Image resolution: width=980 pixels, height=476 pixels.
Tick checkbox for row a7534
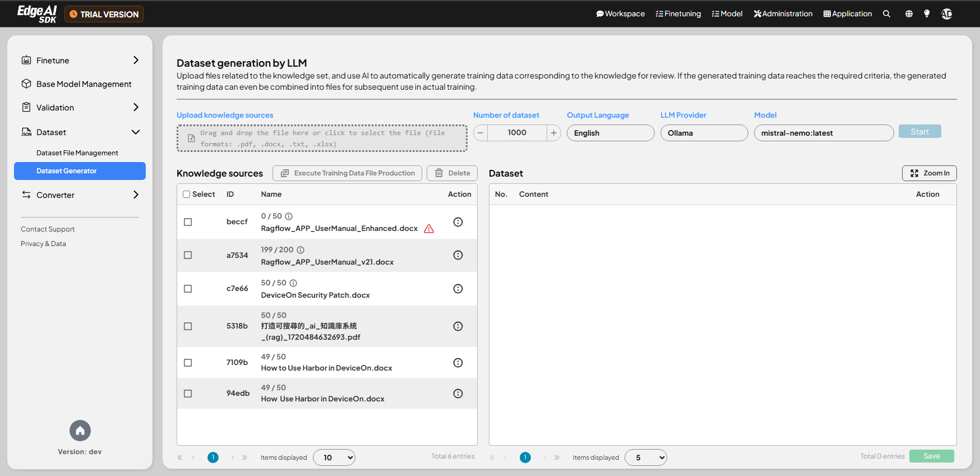pos(188,255)
